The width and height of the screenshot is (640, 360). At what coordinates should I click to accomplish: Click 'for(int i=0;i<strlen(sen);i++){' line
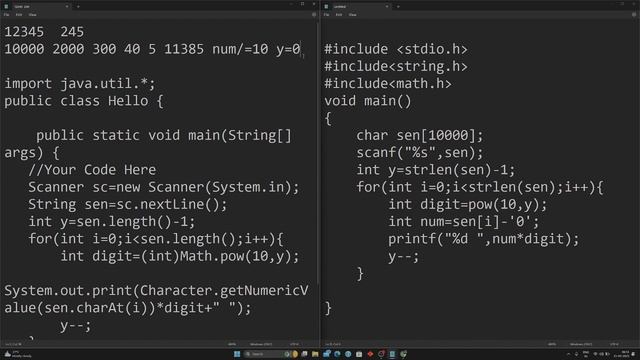pyautogui.click(x=480, y=187)
